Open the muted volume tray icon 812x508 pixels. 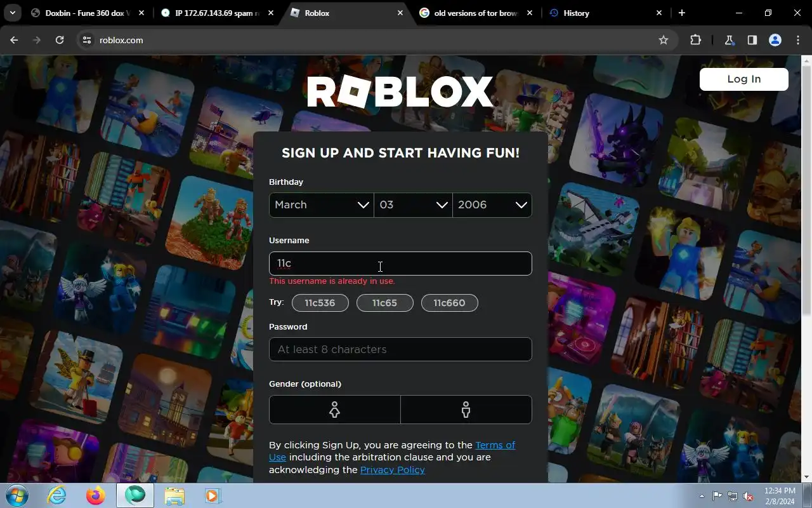point(749,496)
